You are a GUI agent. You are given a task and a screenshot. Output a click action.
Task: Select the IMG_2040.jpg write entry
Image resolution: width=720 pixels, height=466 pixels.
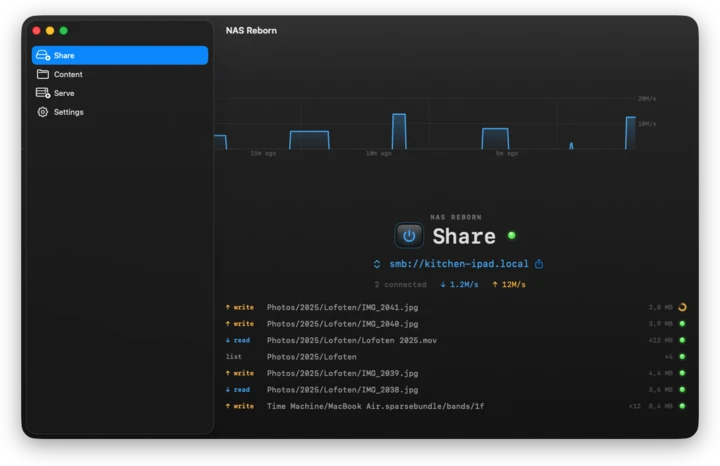click(456, 324)
